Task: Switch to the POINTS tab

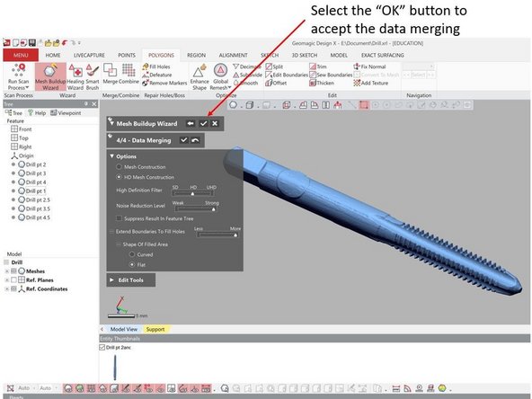Action: pos(127,55)
